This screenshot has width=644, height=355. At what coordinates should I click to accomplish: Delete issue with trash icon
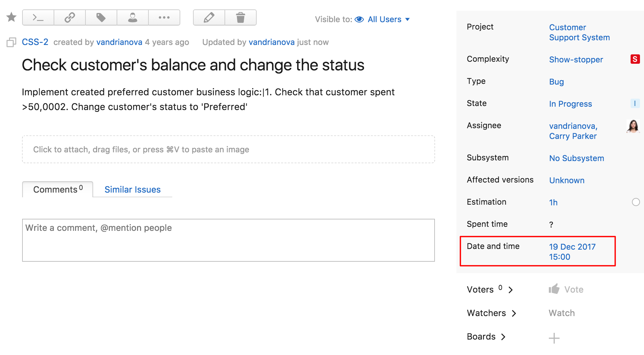(240, 17)
